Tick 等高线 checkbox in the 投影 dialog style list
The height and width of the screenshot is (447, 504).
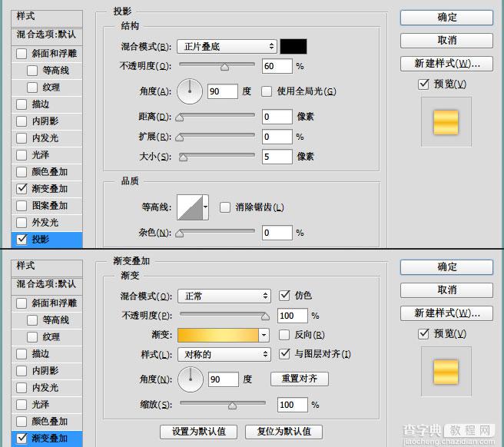pos(32,71)
